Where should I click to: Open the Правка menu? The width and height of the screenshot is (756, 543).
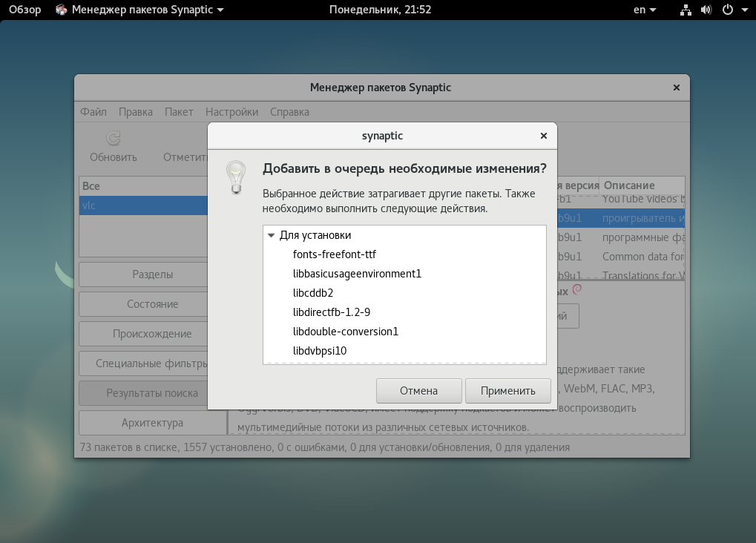pos(136,112)
